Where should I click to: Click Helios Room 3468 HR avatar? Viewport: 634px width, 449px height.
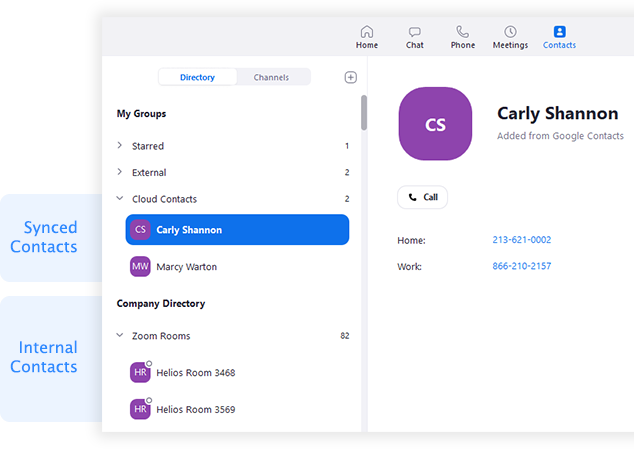(x=141, y=373)
